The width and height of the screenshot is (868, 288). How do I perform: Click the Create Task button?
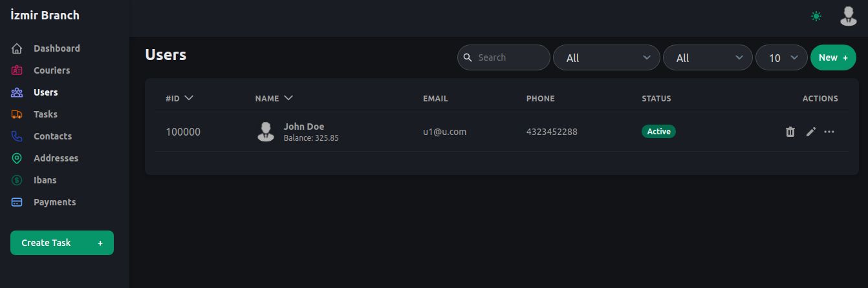click(x=62, y=243)
